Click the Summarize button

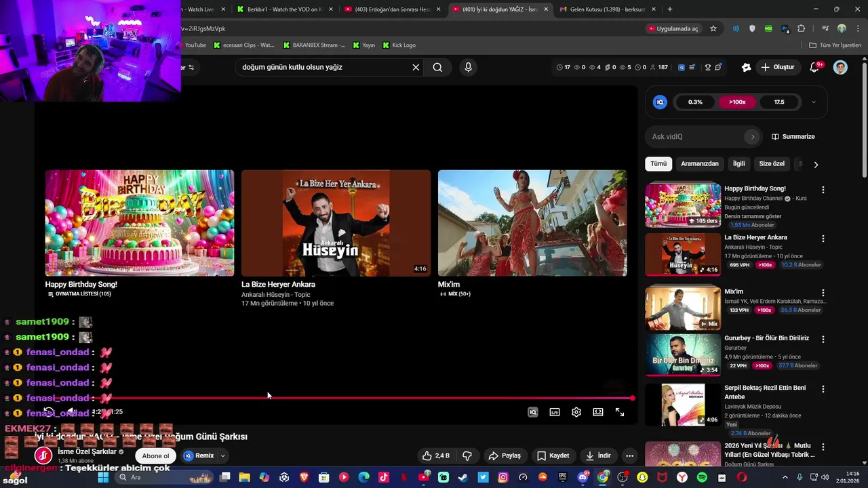point(793,137)
